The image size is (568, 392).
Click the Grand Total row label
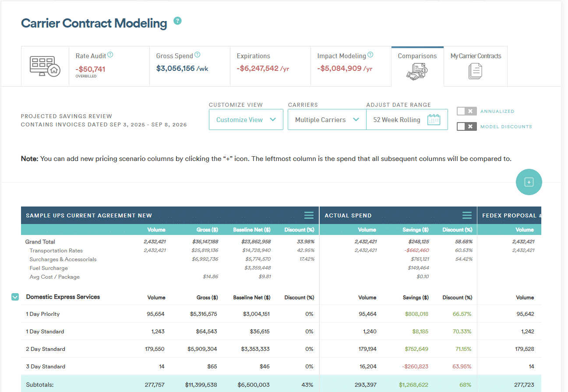40,242
